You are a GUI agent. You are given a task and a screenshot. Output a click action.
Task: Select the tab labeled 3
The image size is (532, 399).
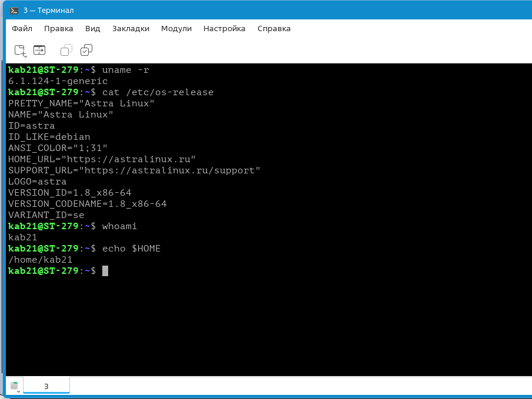point(46,386)
